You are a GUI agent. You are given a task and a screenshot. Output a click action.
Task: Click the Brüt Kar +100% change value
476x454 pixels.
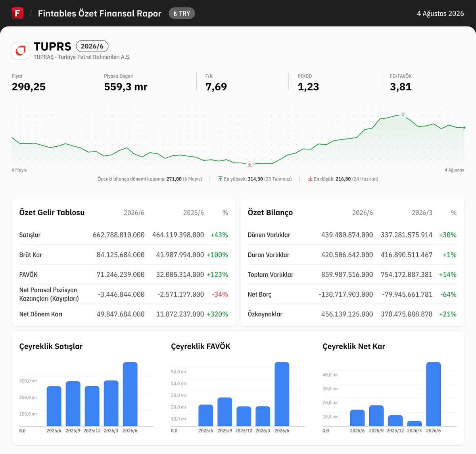(x=217, y=255)
